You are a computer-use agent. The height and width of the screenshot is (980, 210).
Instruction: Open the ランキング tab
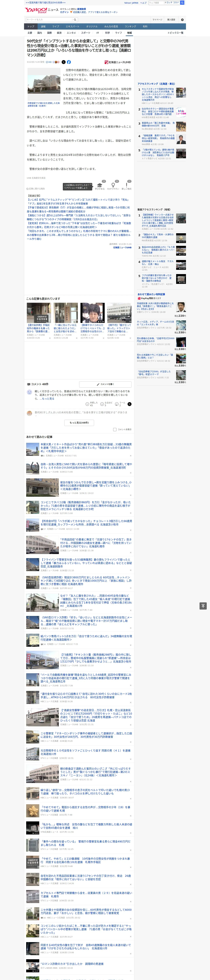click(130, 27)
